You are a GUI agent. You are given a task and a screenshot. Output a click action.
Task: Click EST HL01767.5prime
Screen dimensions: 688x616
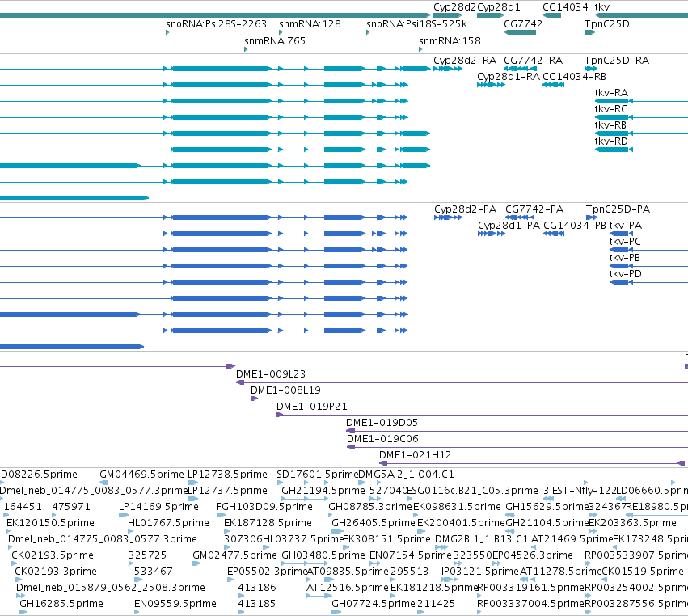168,523
